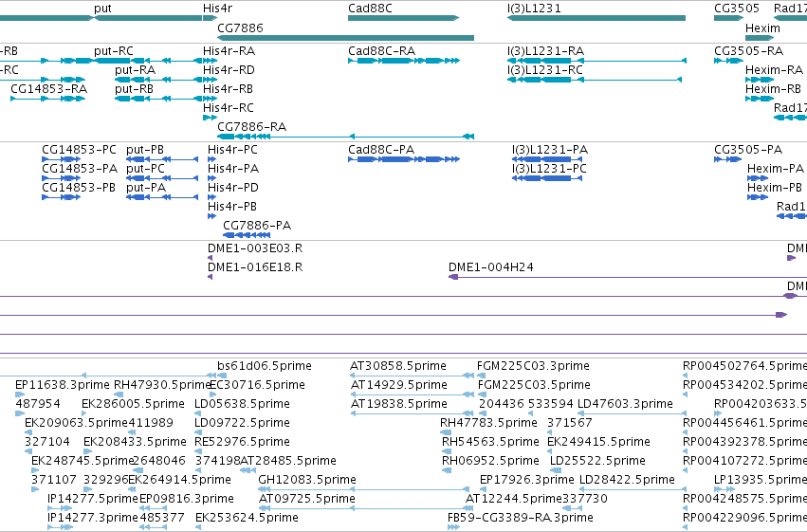The height and width of the screenshot is (532, 807).
Task: Open transcript 'CG14853-RA'
Action: point(49,89)
